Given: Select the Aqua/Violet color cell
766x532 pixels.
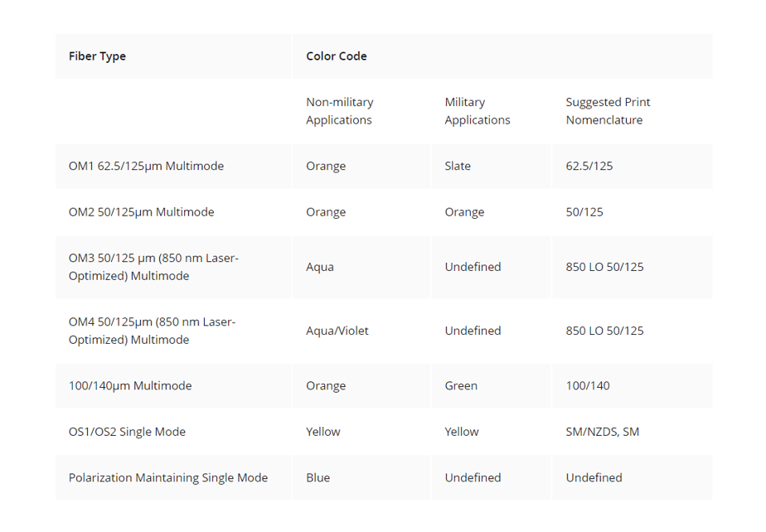Looking at the screenshot, I should click(337, 331).
